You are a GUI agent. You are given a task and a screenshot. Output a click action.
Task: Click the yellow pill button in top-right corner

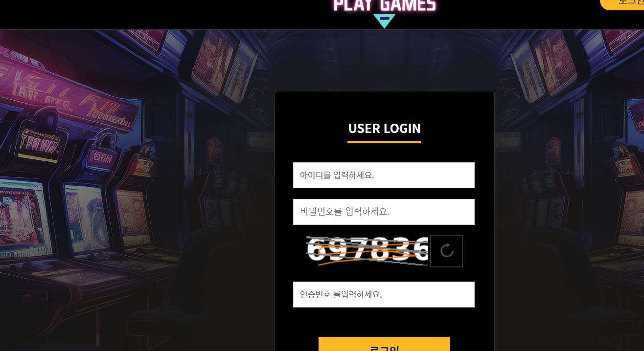[622, 4]
